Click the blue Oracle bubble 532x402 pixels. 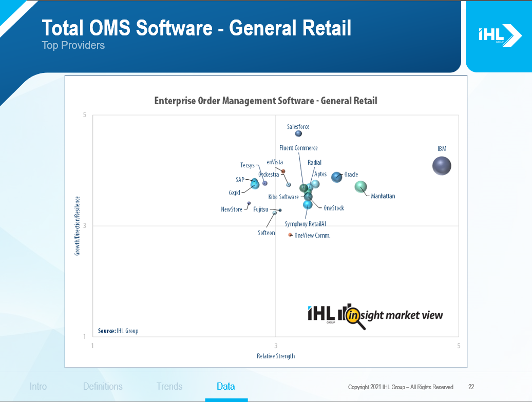point(336,177)
